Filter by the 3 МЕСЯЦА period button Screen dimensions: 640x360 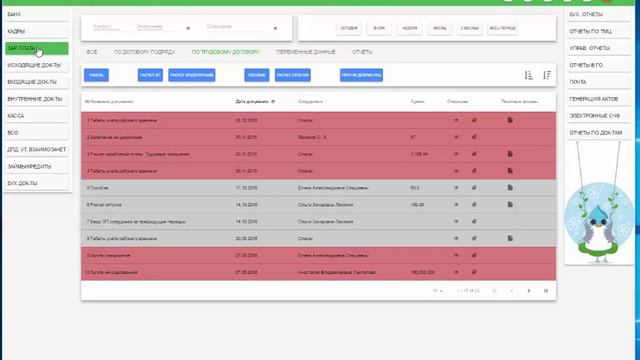(x=470, y=29)
